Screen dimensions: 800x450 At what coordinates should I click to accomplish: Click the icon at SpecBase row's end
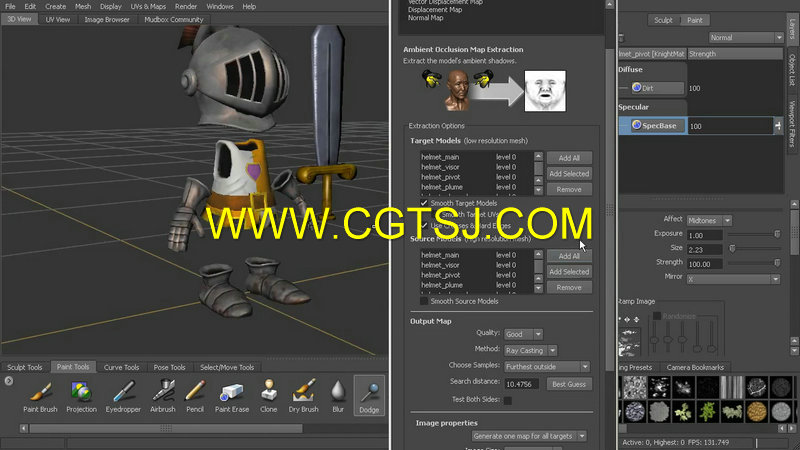tap(778, 126)
